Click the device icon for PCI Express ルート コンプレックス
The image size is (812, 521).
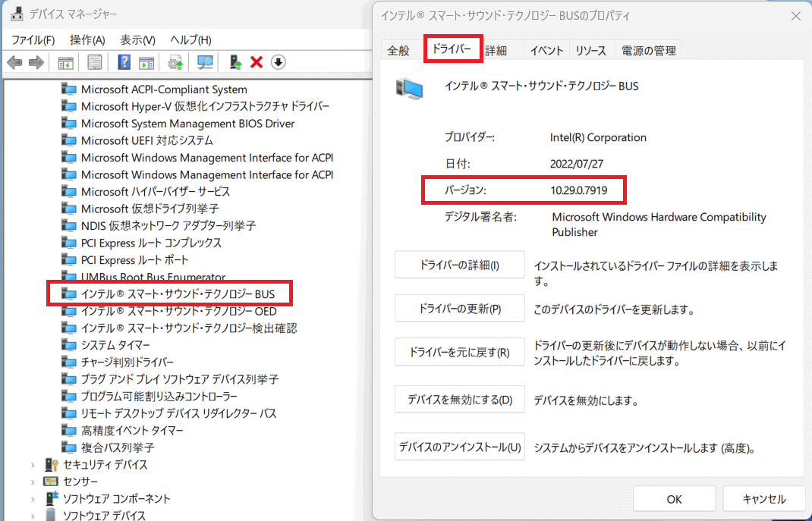click(68, 243)
